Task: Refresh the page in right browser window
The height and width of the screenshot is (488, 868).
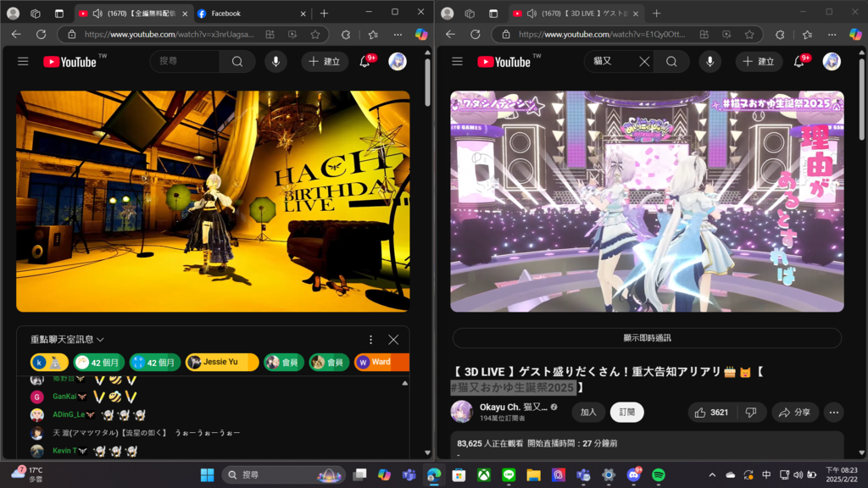Action: coord(475,34)
